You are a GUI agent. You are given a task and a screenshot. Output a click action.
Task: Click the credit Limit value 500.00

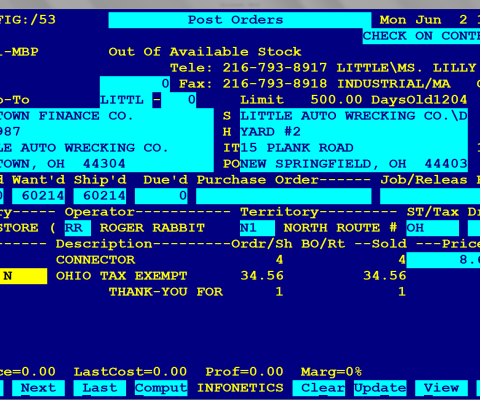pos(336,100)
